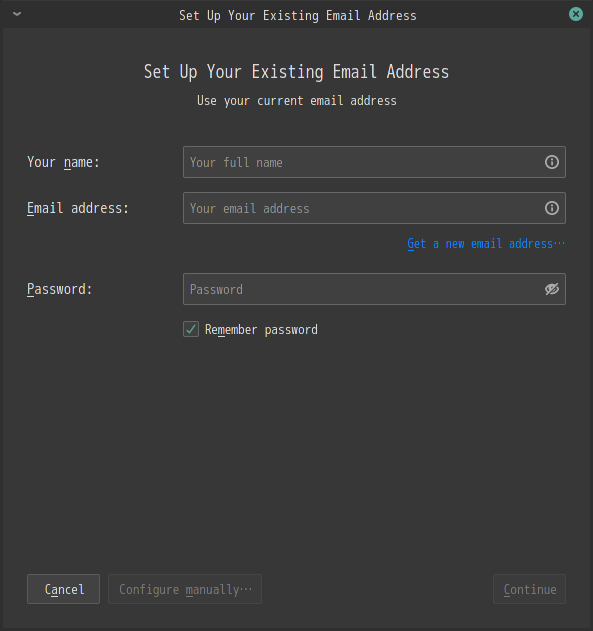
Task: Click the Password label
Action: [60, 289]
